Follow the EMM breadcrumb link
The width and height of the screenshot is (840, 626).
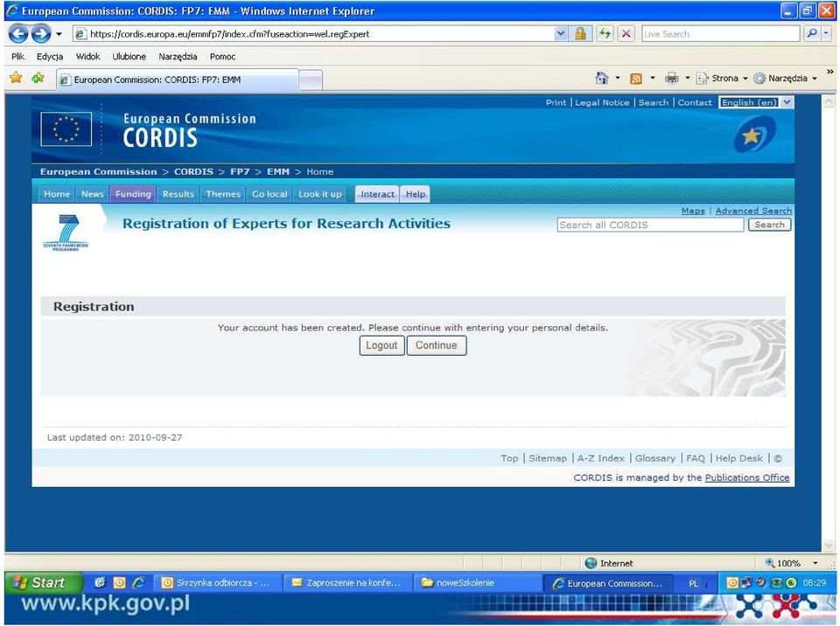[x=277, y=172]
